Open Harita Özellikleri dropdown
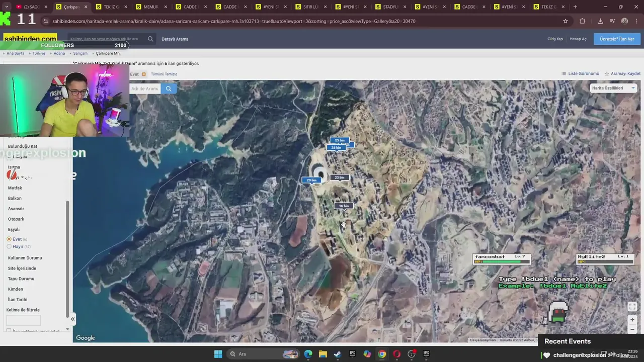Viewport: 644px width, 362px height. coord(613,88)
